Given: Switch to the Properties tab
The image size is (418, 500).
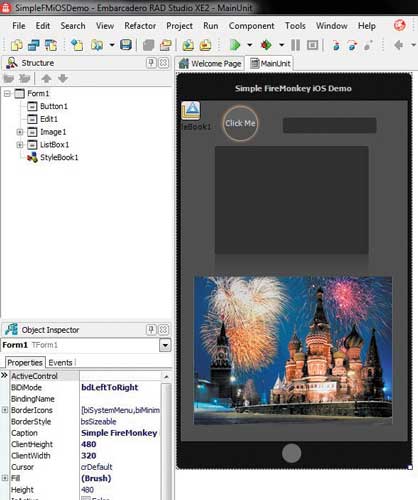Looking at the screenshot, I should [x=25, y=362].
